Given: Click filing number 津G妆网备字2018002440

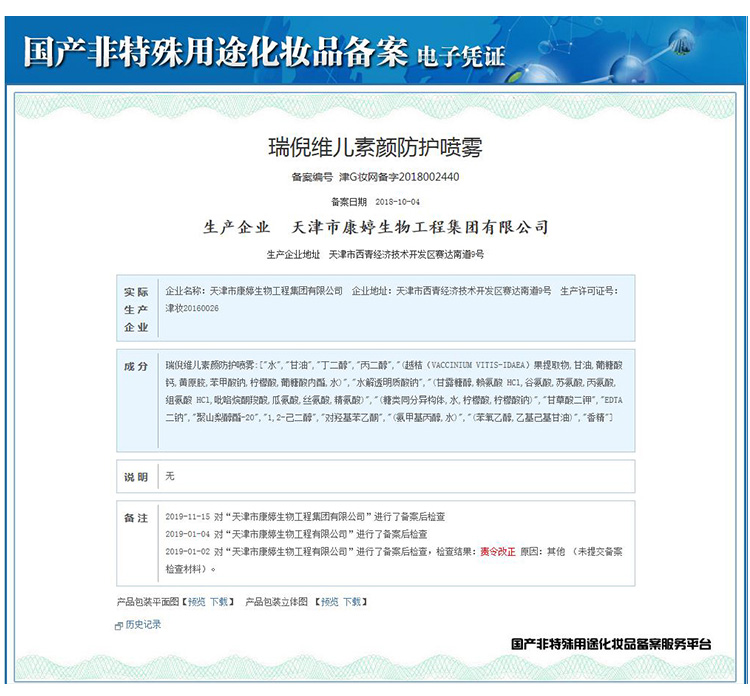Looking at the screenshot, I should (x=399, y=177).
